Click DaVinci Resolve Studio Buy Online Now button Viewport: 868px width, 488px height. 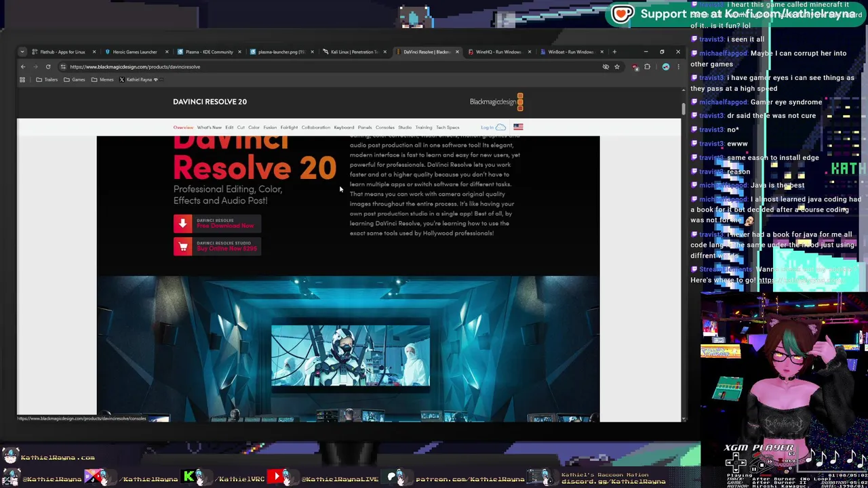tap(217, 246)
